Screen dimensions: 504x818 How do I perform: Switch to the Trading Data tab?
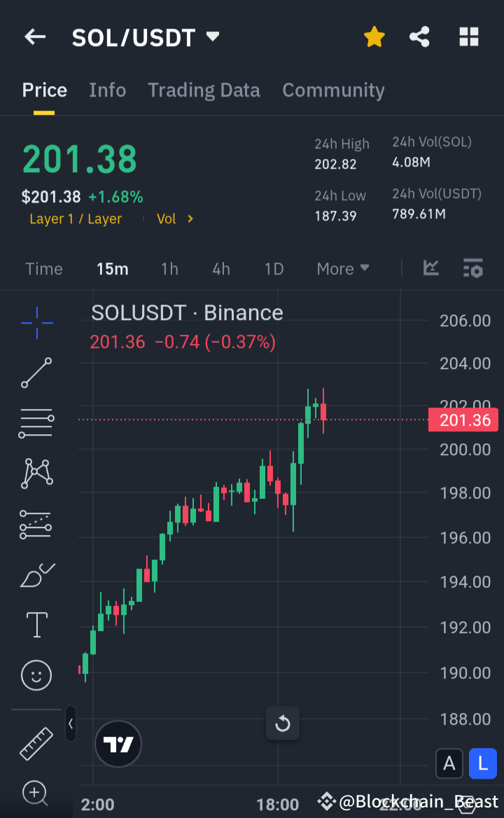pos(204,90)
